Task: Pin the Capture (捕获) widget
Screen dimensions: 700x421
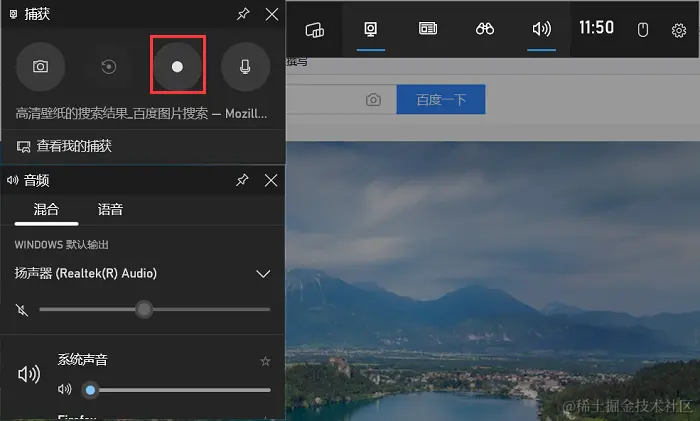Action: (243, 14)
